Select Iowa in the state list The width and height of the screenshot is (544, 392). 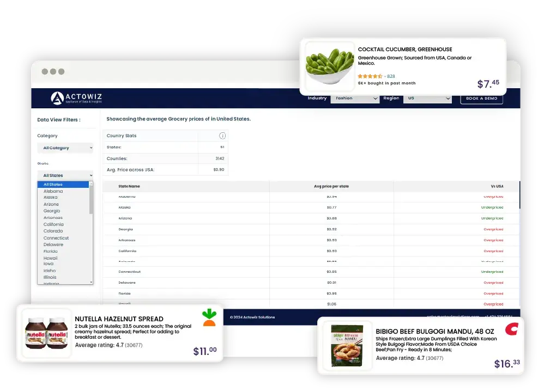click(49, 264)
